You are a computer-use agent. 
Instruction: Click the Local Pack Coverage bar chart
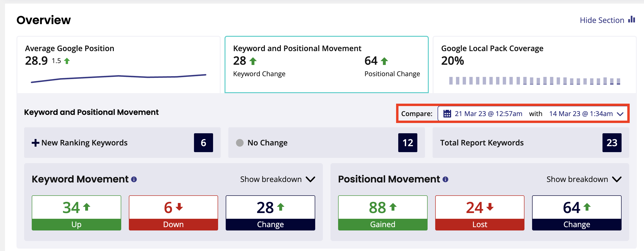click(x=534, y=81)
